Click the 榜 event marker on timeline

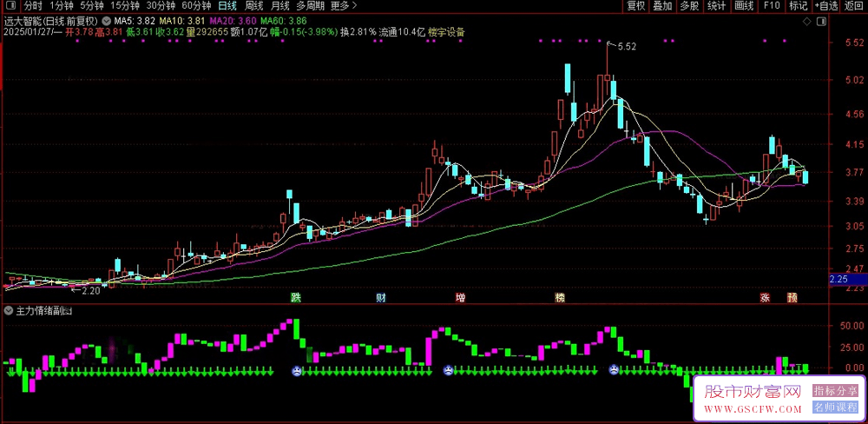click(x=560, y=298)
